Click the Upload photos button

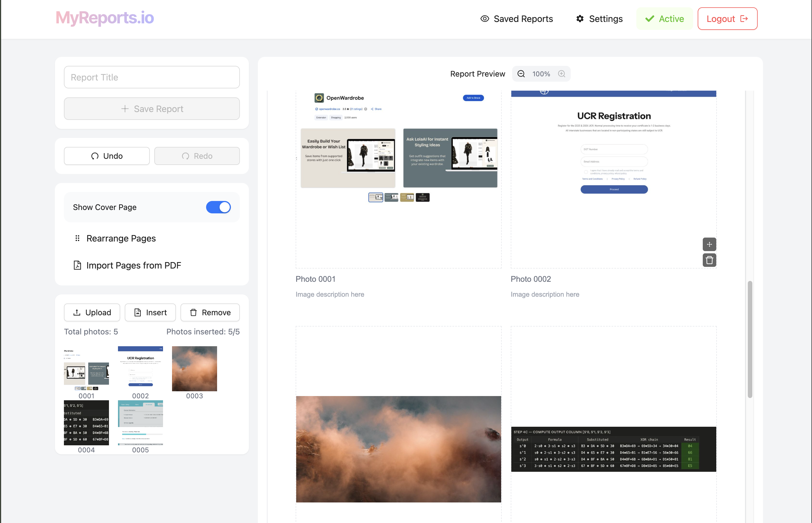point(92,312)
